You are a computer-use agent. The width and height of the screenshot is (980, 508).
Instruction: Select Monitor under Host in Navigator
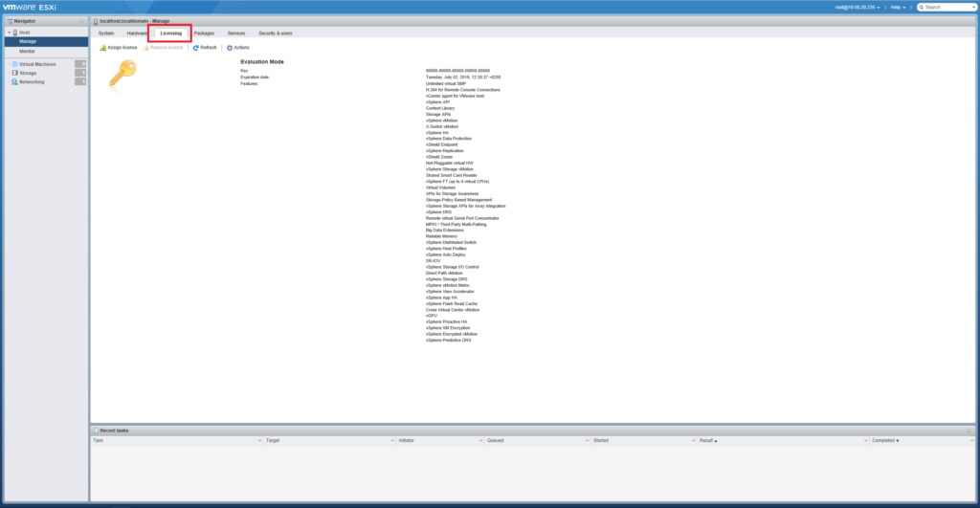pos(27,51)
